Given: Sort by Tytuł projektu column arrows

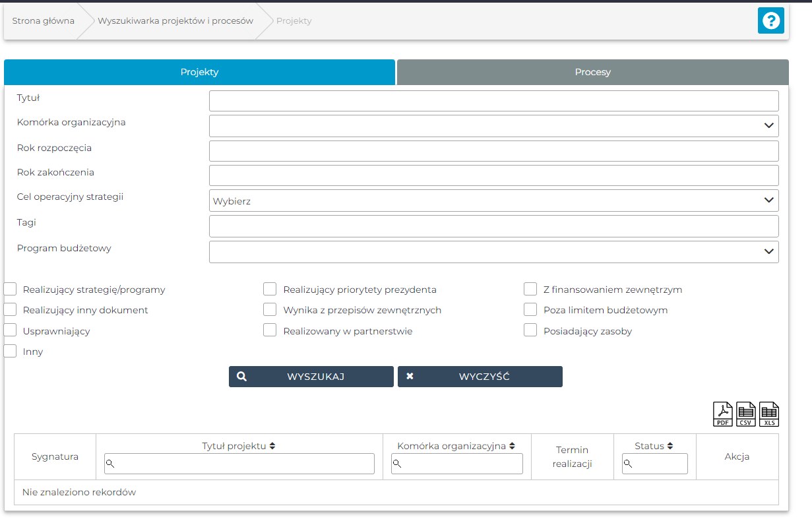Looking at the screenshot, I should click(x=272, y=447).
